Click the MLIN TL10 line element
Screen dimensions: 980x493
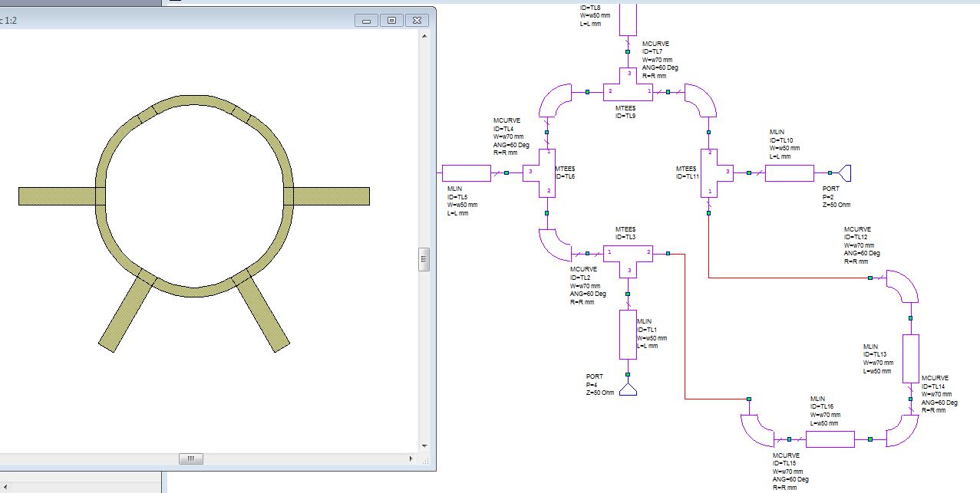[x=789, y=173]
